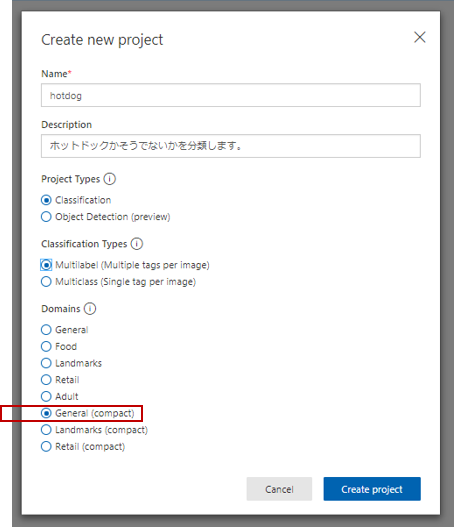
Task: Close the Create new project dialog
Action: [x=420, y=37]
